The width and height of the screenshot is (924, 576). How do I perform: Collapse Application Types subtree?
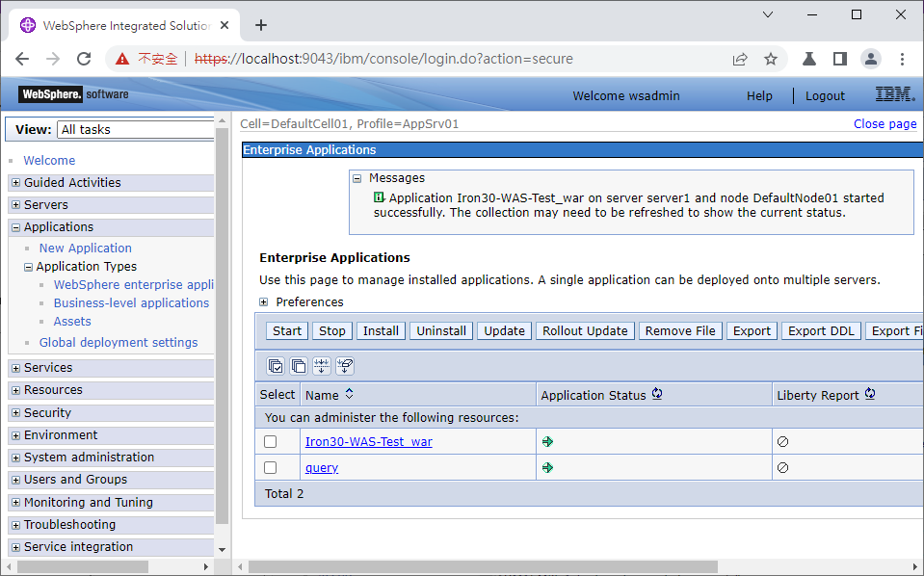click(28, 268)
